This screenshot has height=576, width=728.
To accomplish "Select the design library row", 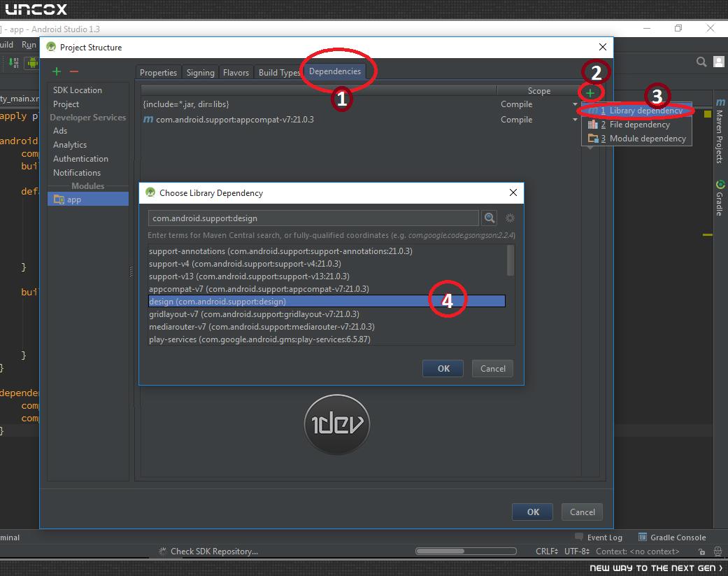I will (x=327, y=302).
